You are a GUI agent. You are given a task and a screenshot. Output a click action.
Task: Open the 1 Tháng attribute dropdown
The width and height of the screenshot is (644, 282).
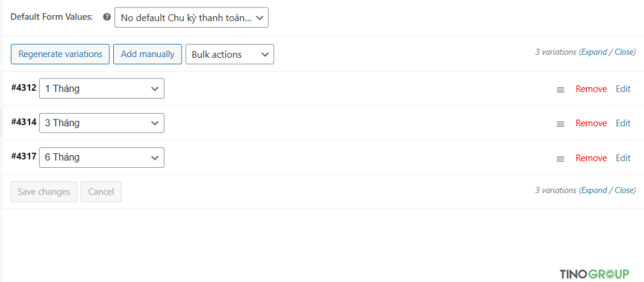[101, 89]
